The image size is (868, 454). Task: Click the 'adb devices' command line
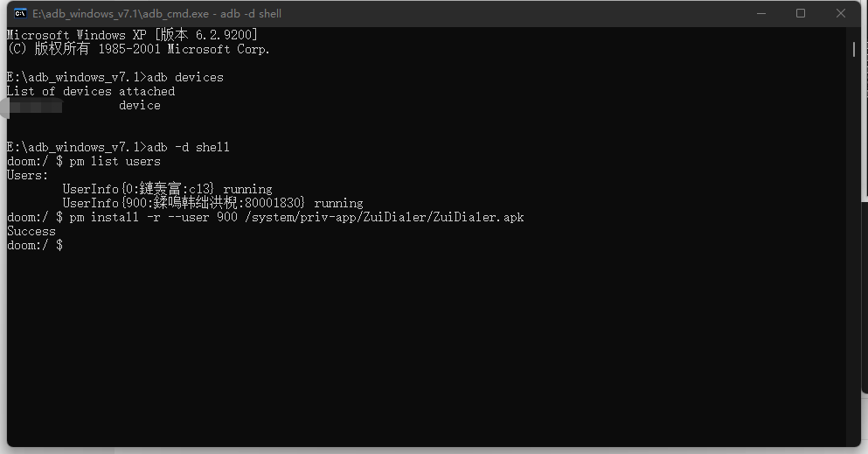pyautogui.click(x=115, y=78)
